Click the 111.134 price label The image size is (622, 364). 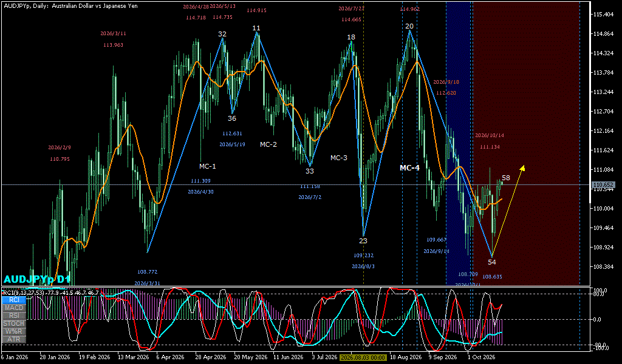tap(490, 147)
